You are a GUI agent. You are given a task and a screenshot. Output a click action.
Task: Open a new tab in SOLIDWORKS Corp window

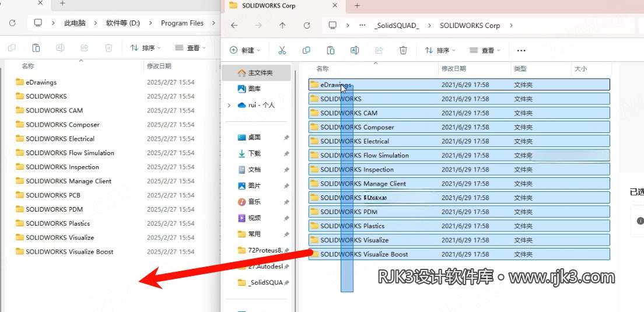[357, 6]
